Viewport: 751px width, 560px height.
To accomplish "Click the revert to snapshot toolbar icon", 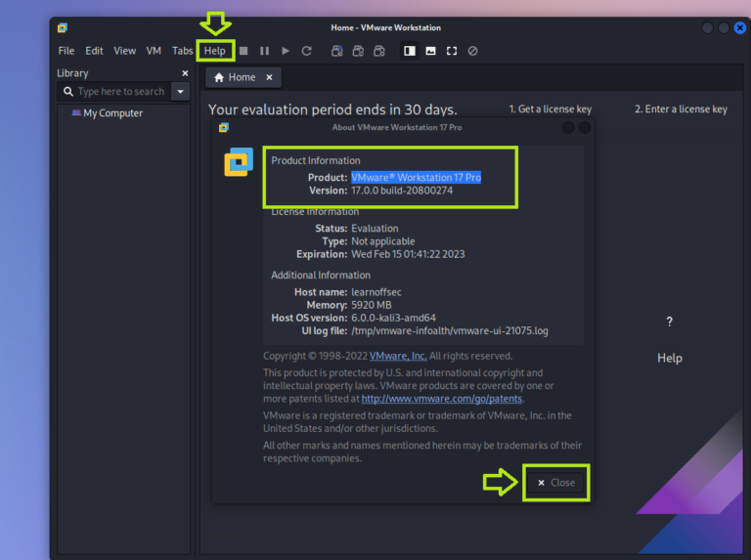I will (358, 51).
